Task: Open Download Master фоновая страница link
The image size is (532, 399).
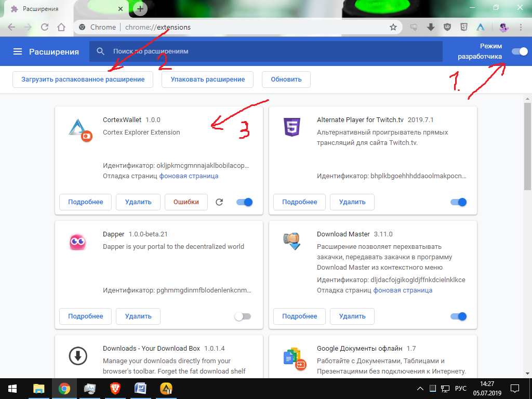Action: point(403,290)
